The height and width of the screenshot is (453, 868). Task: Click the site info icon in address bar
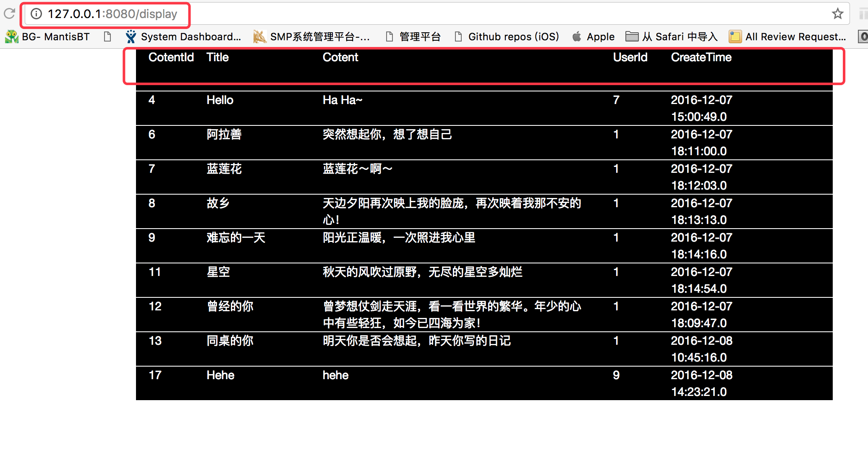click(37, 14)
